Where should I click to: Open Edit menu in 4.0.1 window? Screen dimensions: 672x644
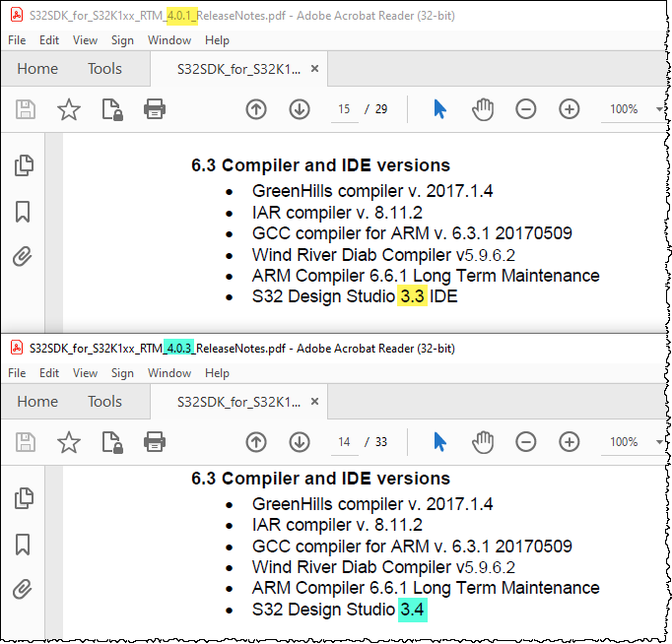point(49,40)
